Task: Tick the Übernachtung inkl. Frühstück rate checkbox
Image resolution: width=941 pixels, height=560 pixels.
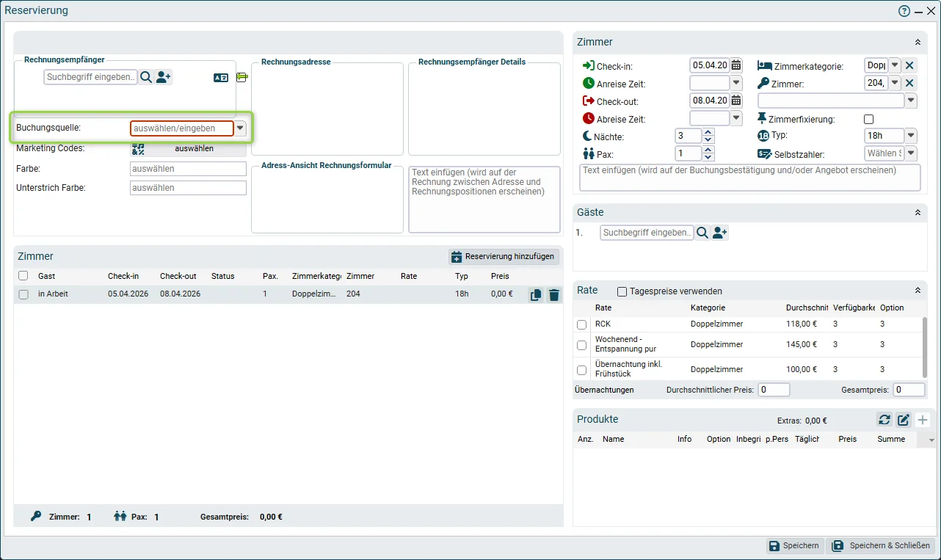Action: 582,370
